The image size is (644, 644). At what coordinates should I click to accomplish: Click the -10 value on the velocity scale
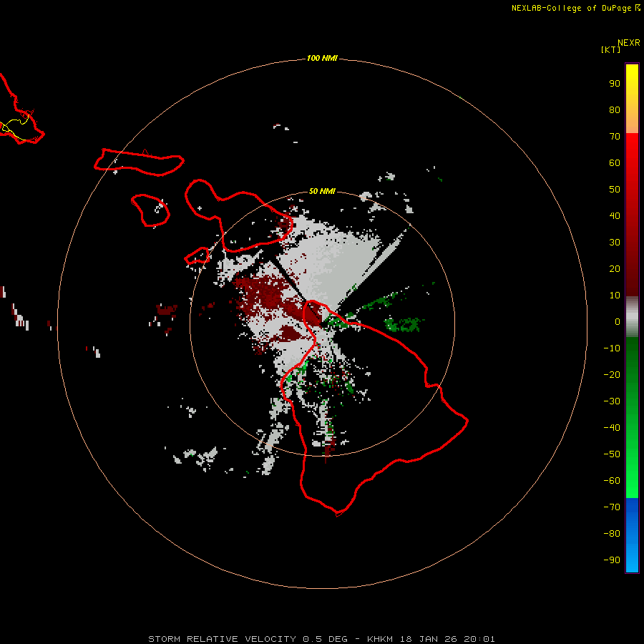pos(612,348)
